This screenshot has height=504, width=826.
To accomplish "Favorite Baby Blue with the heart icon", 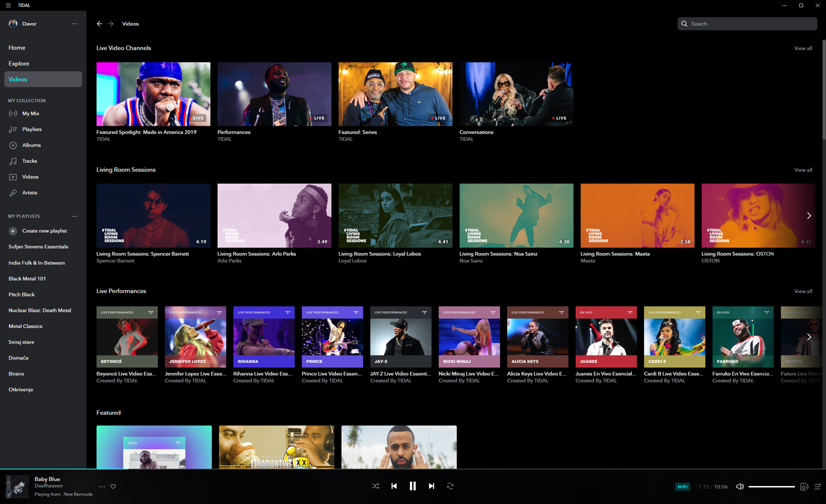I will click(113, 486).
